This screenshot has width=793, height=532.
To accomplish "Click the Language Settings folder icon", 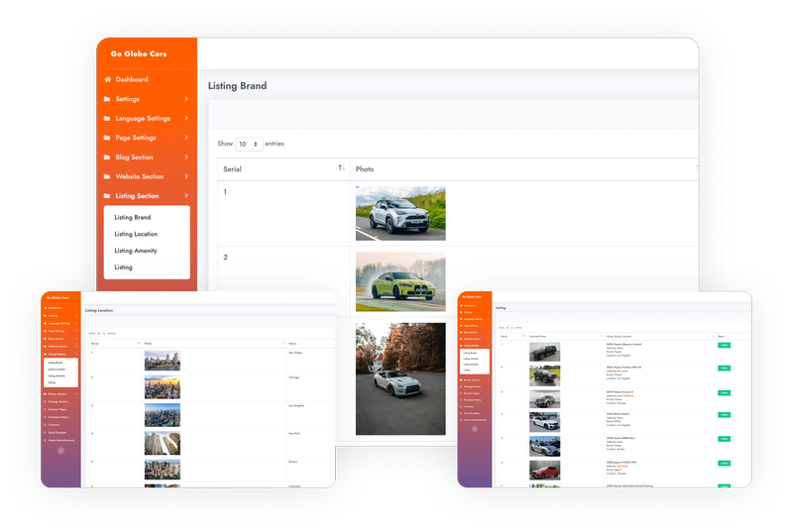I will (x=107, y=119).
